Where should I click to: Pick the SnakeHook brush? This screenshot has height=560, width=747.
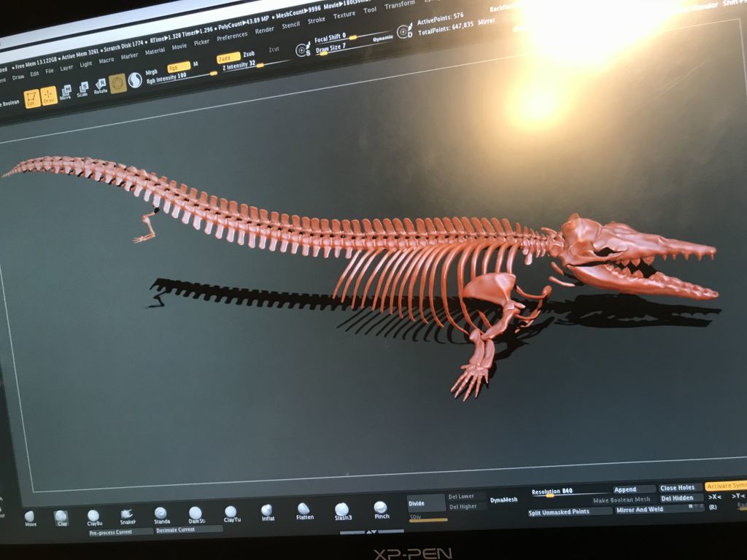click(127, 517)
